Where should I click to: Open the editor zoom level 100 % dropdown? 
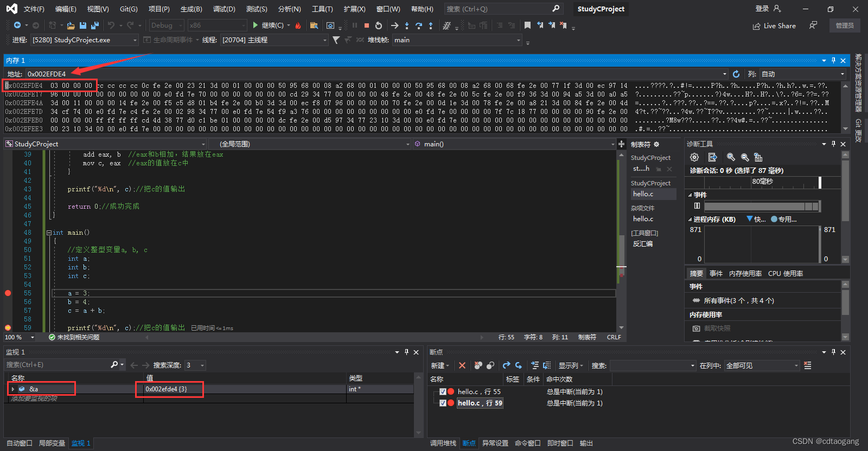(x=20, y=337)
